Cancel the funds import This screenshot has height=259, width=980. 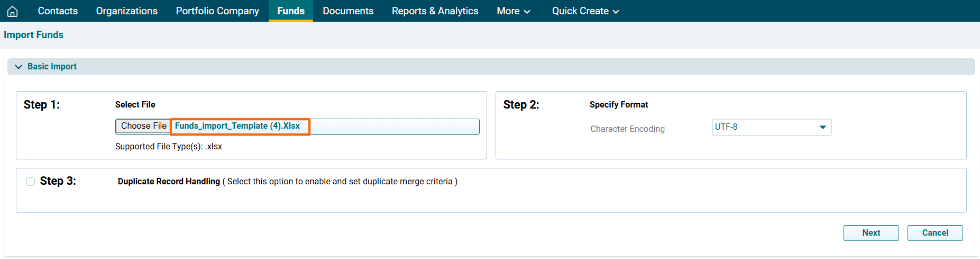935,233
